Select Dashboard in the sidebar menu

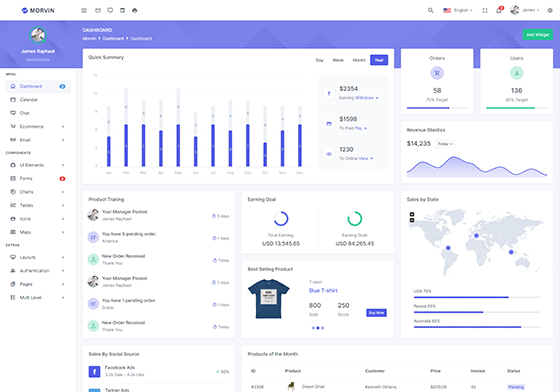pos(38,86)
